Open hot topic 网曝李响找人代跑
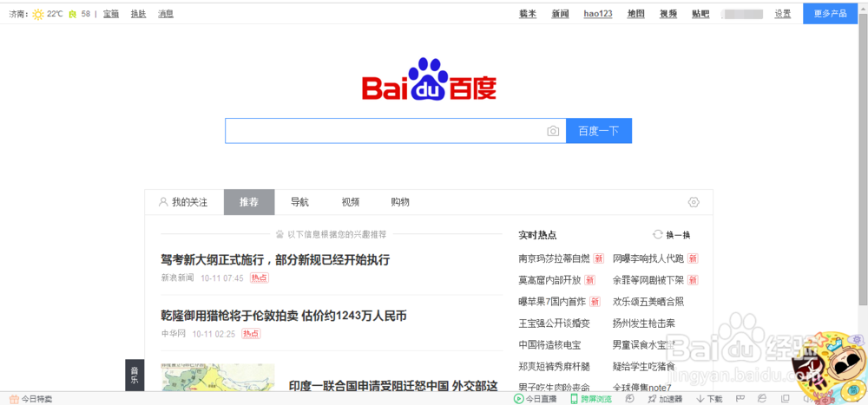Image resolution: width=868 pixels, height=405 pixels. (x=648, y=258)
